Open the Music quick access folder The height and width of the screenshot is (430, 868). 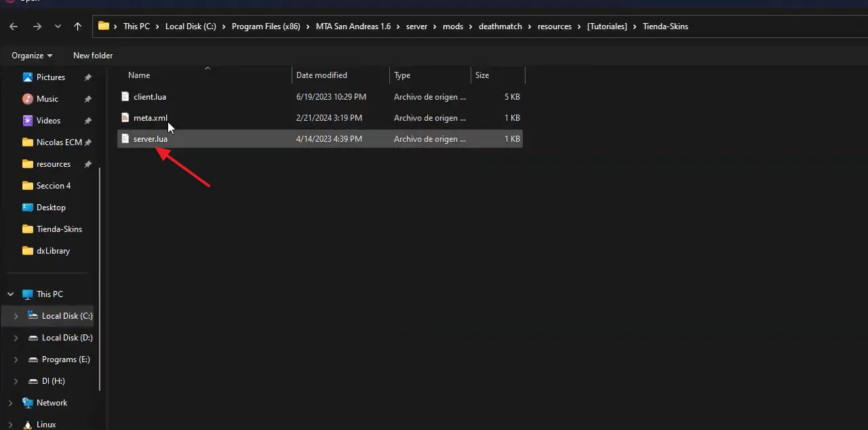(47, 99)
